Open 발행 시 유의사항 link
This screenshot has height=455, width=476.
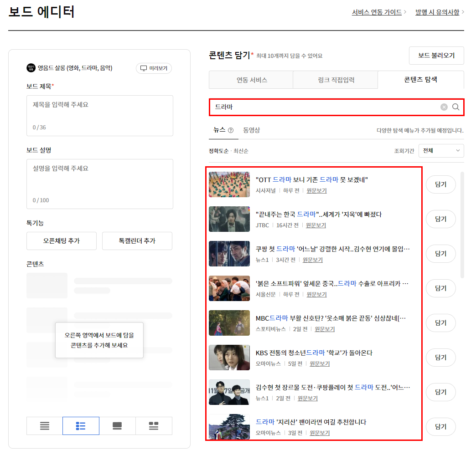point(437,12)
